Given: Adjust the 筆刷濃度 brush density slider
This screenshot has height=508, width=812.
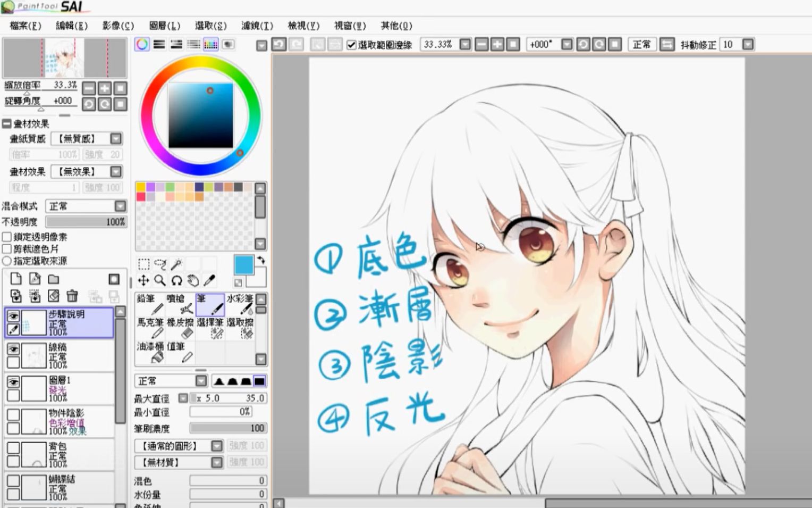Looking at the screenshot, I should click(228, 428).
